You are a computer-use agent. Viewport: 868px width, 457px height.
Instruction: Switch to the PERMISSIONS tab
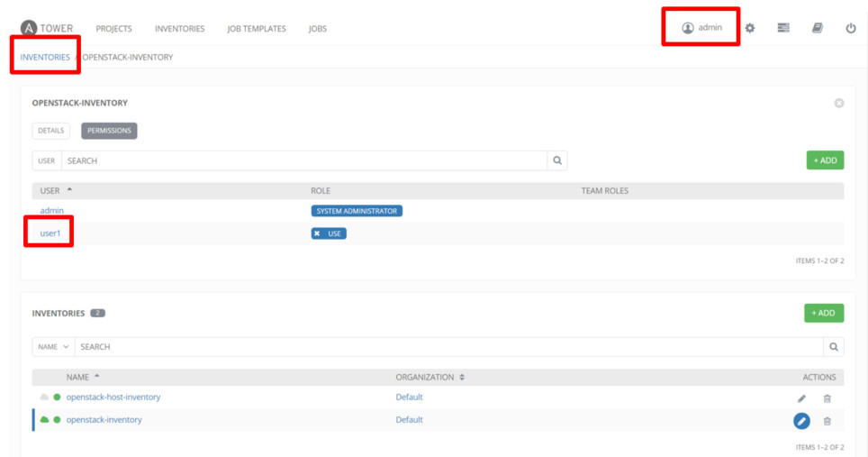(x=109, y=131)
